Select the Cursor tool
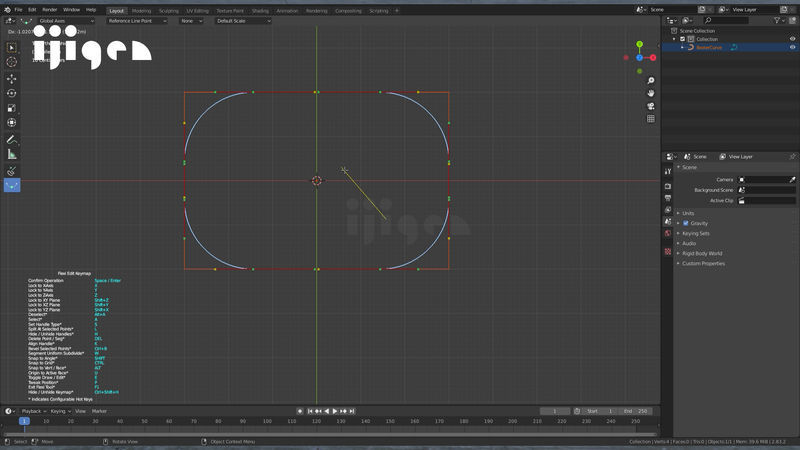Screen dimensions: 800x450 click(12, 62)
